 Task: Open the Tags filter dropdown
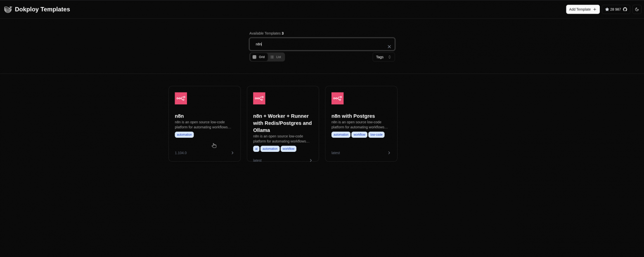[x=384, y=57]
